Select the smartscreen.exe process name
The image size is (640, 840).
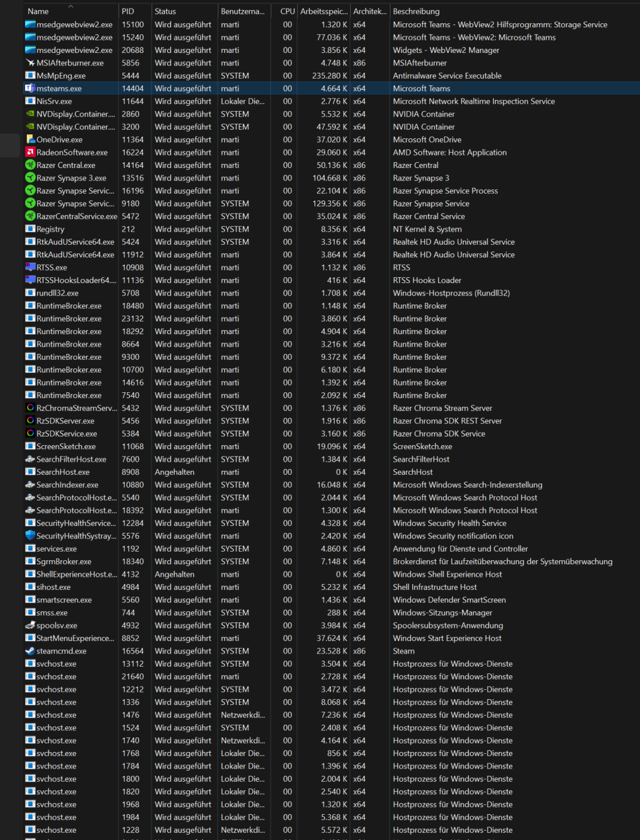point(64,600)
